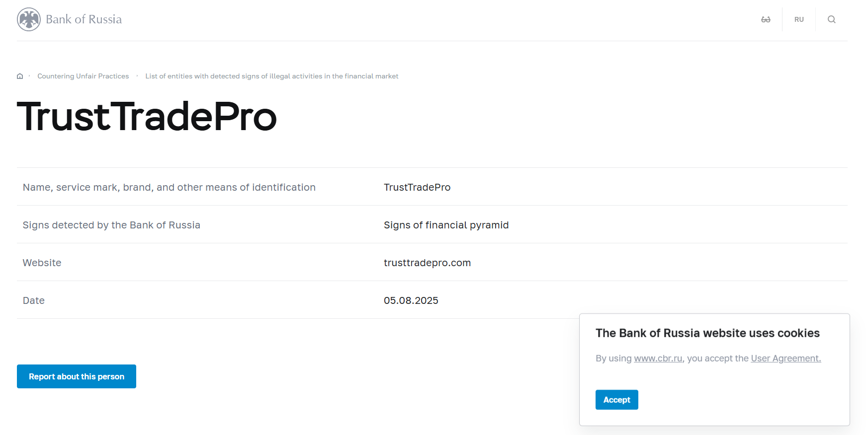Viewport: 868px width, 435px height.
Task: Click the "Bank of Russia" site title
Action: pos(84,19)
